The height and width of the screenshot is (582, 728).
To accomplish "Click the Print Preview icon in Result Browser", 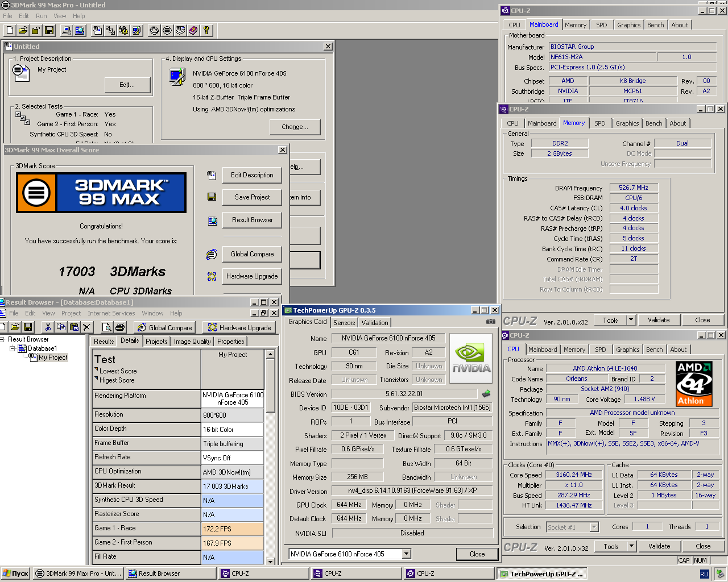I will (x=106, y=327).
